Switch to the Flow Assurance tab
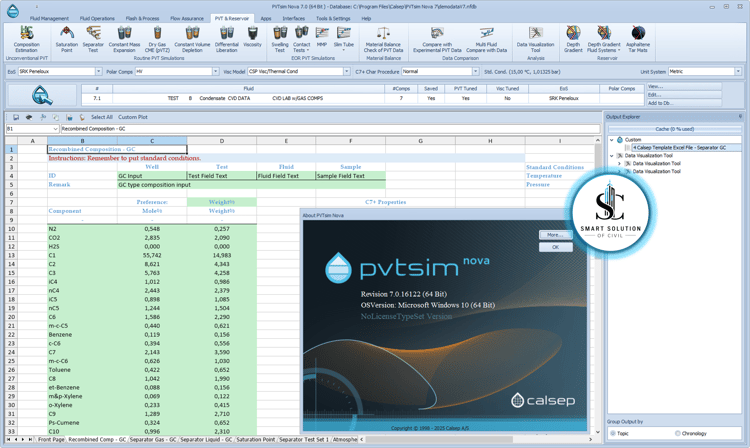Screen dimensions: 750x448 187,19
